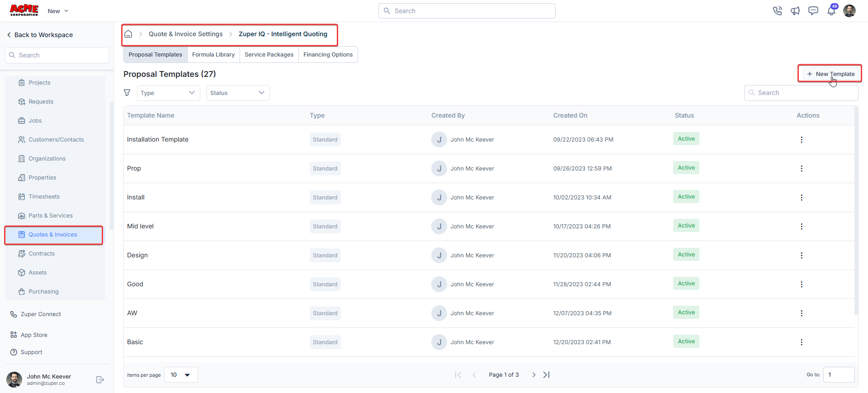Click the home breadcrumb icon
The height and width of the screenshot is (393, 868).
128,34
